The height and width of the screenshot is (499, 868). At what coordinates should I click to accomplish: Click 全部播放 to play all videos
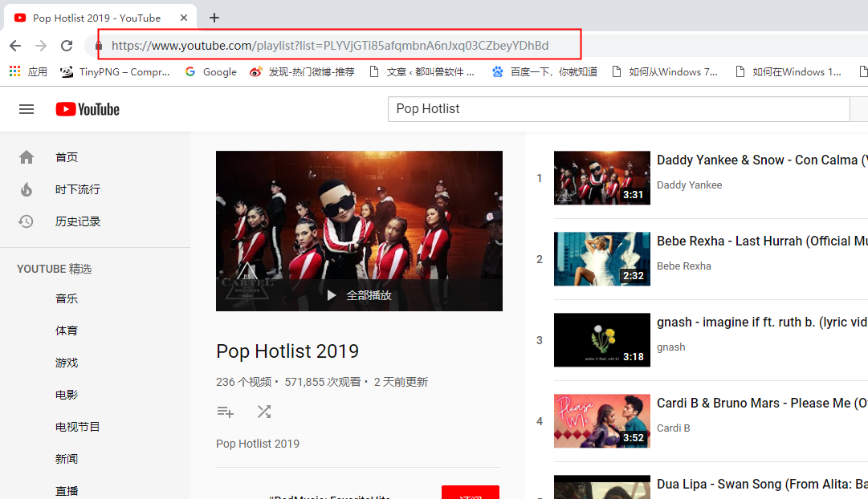359,295
